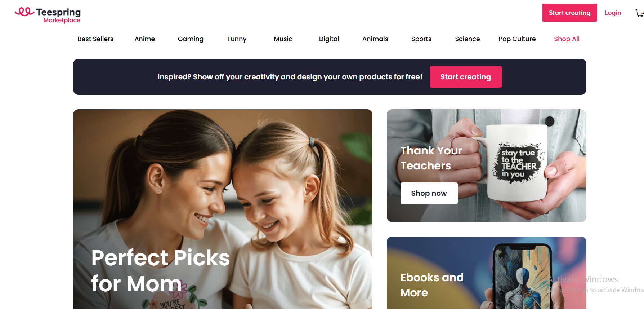The width and height of the screenshot is (644, 309).
Task: Open the Best Sellers category
Action: 95,39
